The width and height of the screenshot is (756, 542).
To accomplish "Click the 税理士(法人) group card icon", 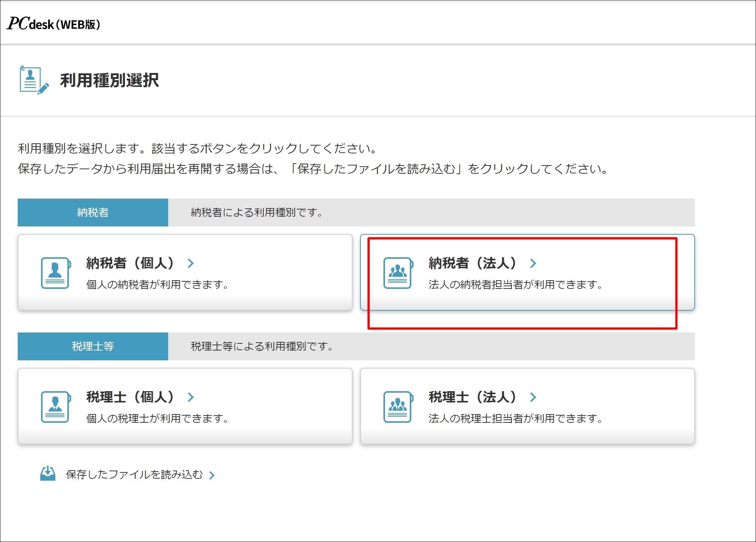I will click(398, 407).
